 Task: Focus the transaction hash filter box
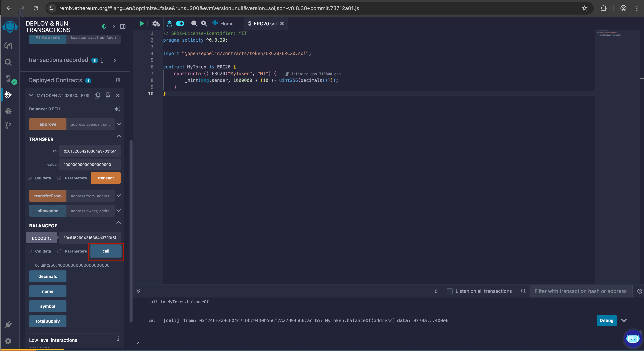[581, 291]
